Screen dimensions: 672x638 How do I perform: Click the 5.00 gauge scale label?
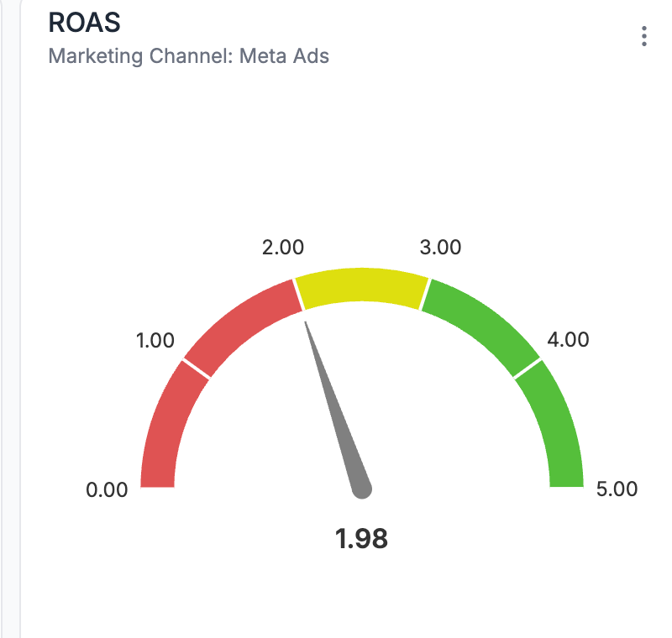pos(616,489)
